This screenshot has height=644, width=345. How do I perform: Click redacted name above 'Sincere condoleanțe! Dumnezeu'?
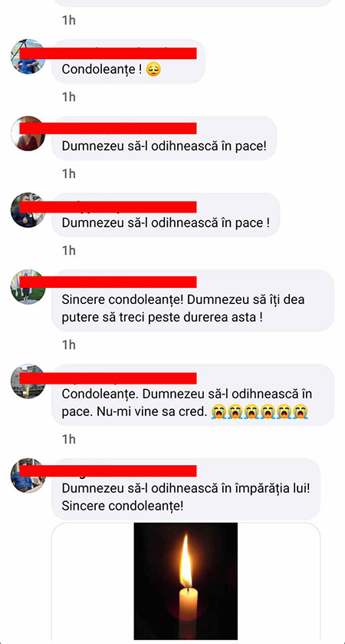(x=108, y=282)
